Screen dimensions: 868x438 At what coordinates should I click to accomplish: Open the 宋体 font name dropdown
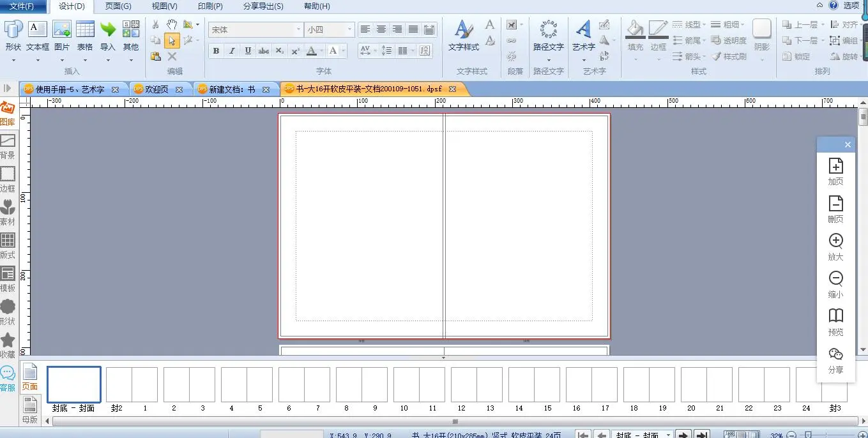point(298,30)
